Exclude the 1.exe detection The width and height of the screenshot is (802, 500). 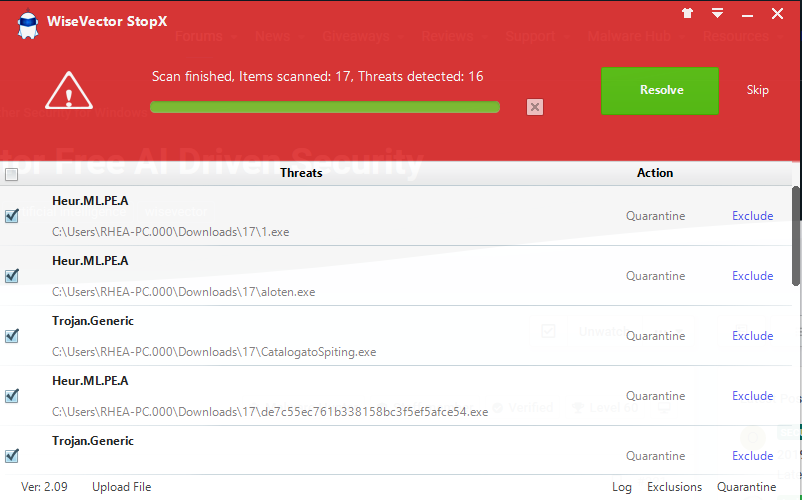[x=752, y=216]
